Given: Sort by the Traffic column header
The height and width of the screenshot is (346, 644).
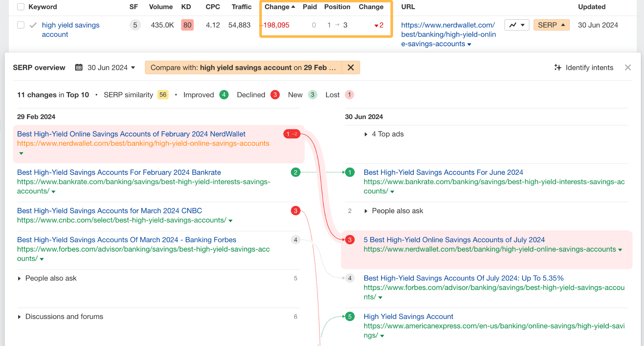Looking at the screenshot, I should [x=241, y=7].
